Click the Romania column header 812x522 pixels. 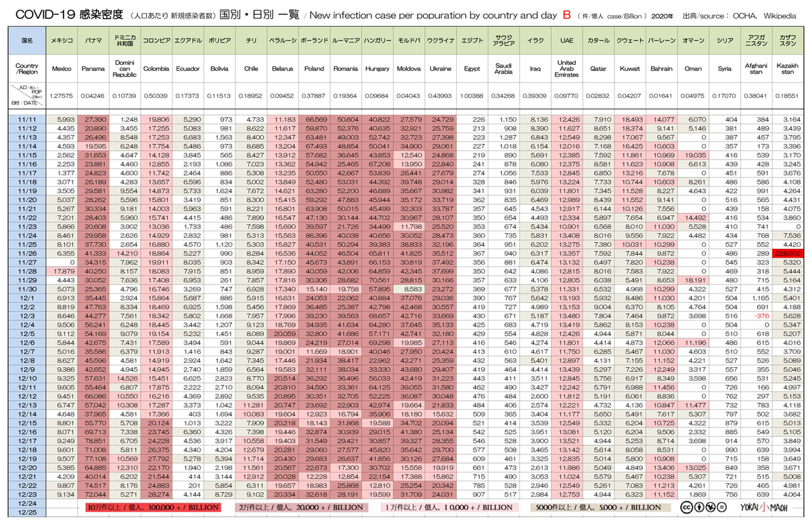tap(346, 68)
